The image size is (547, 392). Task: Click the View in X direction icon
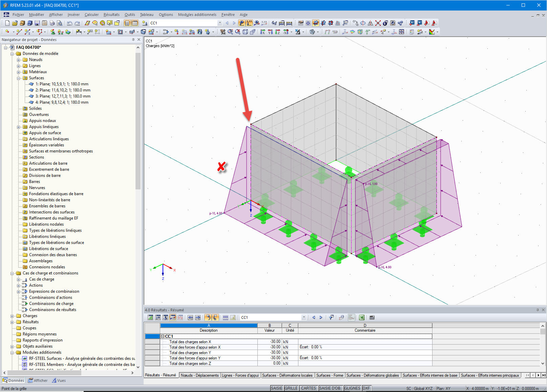point(263,32)
